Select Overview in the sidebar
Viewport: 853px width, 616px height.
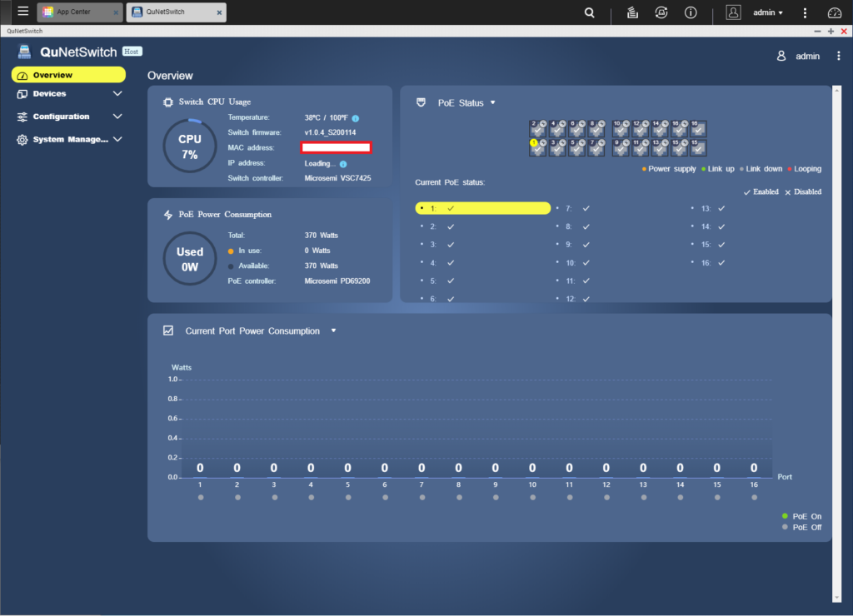pos(68,75)
